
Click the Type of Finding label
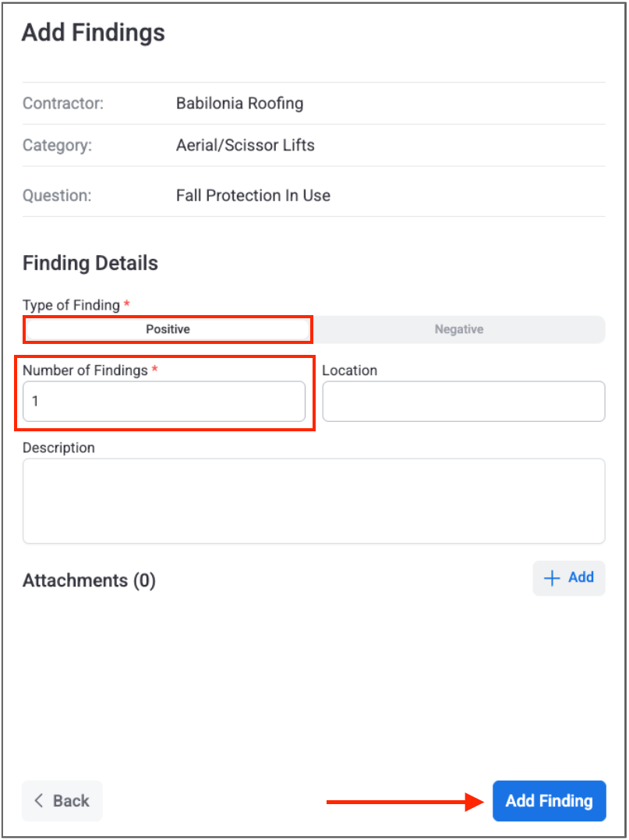point(71,305)
